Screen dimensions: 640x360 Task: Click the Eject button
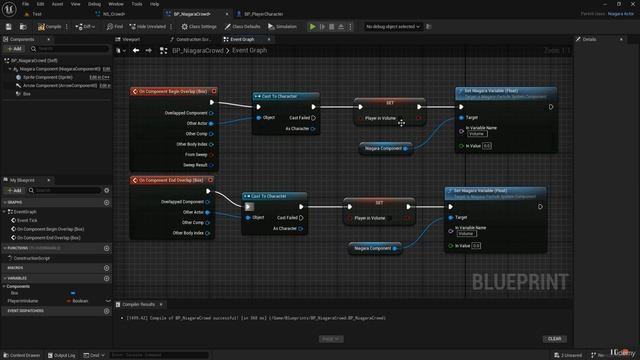click(x=341, y=27)
